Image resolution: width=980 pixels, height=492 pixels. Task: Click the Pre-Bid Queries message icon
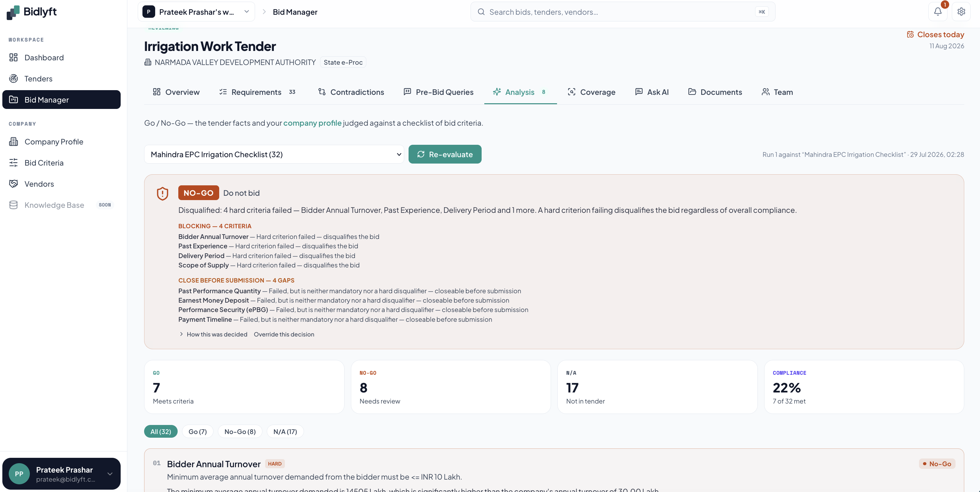point(408,92)
